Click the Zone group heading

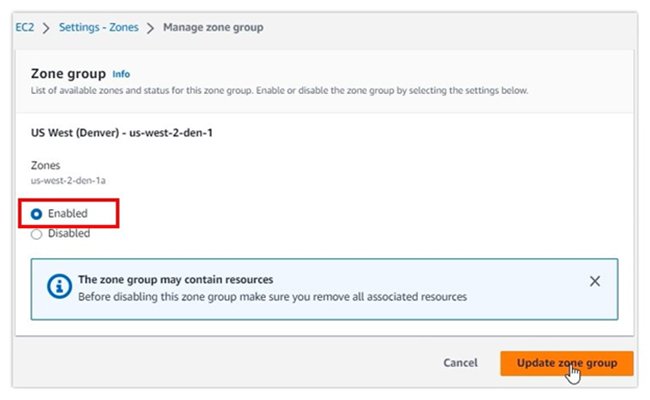68,74
